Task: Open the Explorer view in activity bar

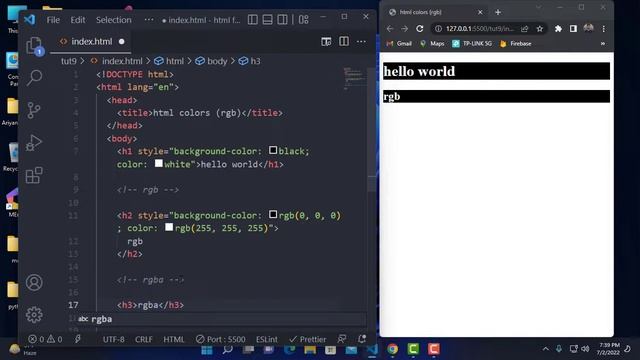Action: pyautogui.click(x=34, y=45)
